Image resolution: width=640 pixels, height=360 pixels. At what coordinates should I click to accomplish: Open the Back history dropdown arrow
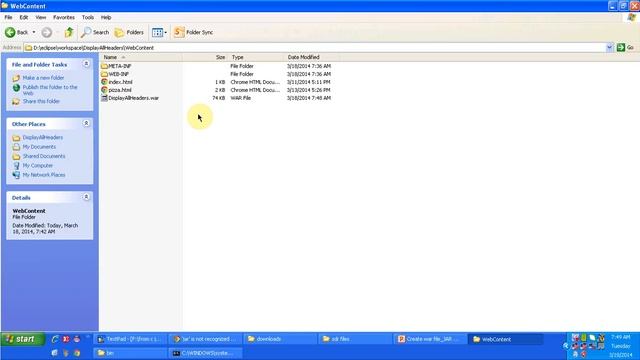point(34,32)
